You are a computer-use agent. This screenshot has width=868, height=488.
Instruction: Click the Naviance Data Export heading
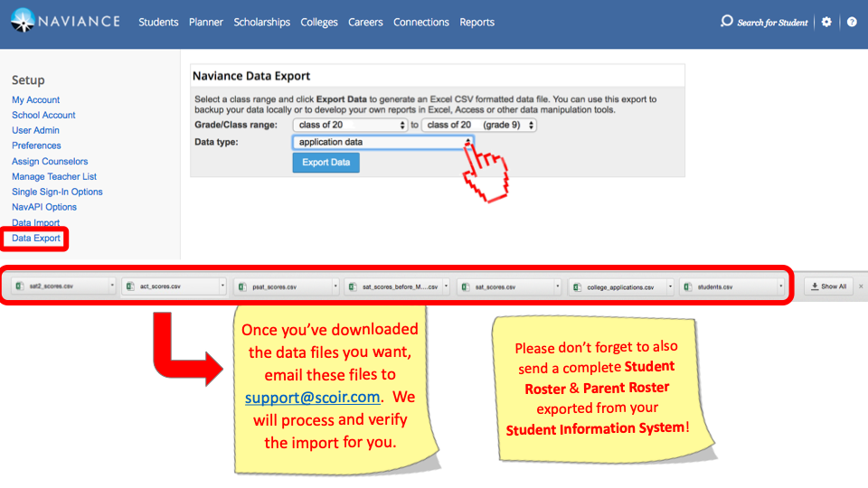pyautogui.click(x=251, y=76)
